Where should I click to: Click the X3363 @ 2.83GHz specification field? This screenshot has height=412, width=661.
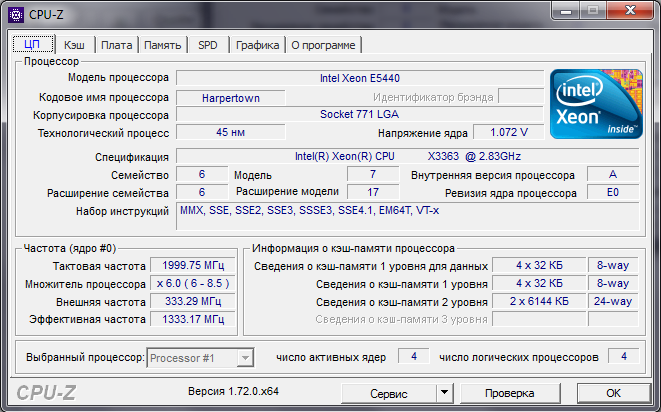(x=408, y=156)
